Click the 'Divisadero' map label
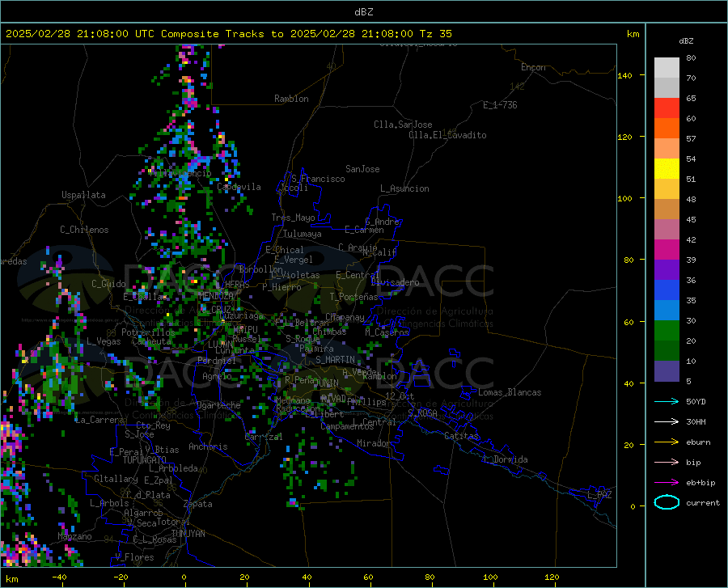This screenshot has height=588, width=728. pos(395,282)
